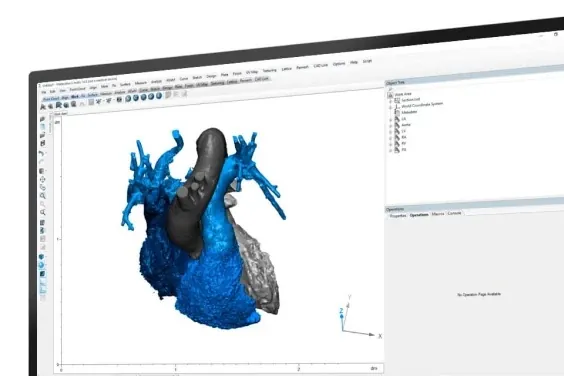
Task: Select the rotate view tool in left toolbar
Action: point(42,187)
